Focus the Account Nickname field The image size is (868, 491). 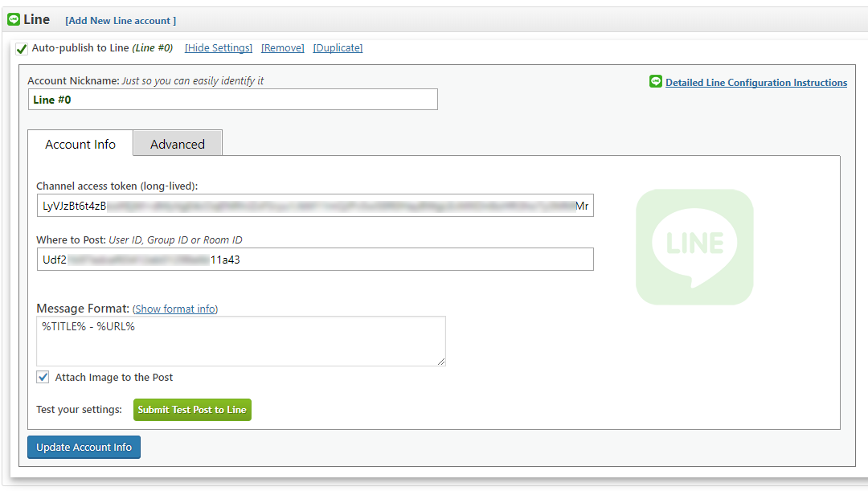(233, 100)
